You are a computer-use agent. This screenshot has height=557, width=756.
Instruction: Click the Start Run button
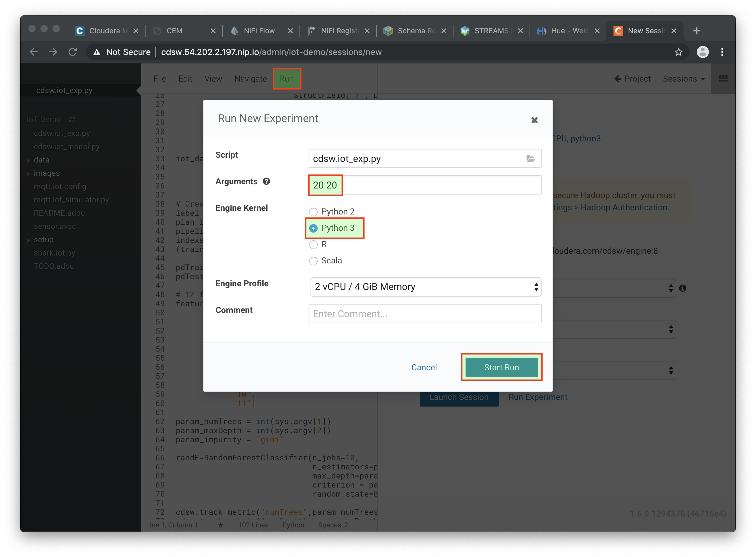coord(501,367)
